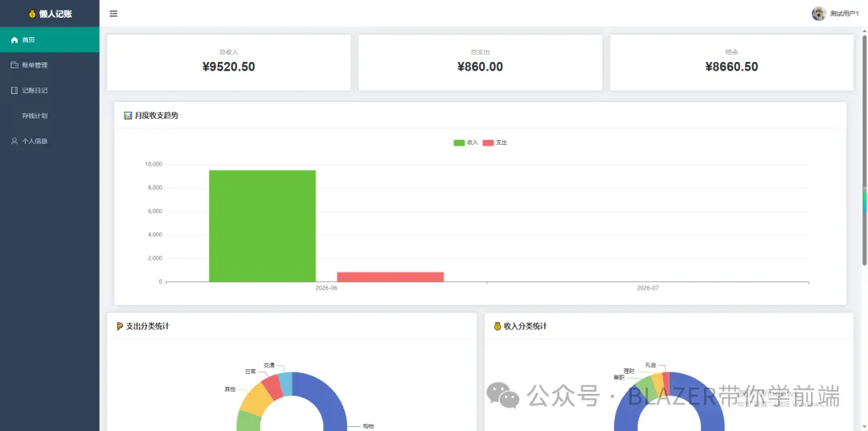Click the 总支出 ¥860.00 amount
The image size is (868, 431).
click(x=480, y=67)
